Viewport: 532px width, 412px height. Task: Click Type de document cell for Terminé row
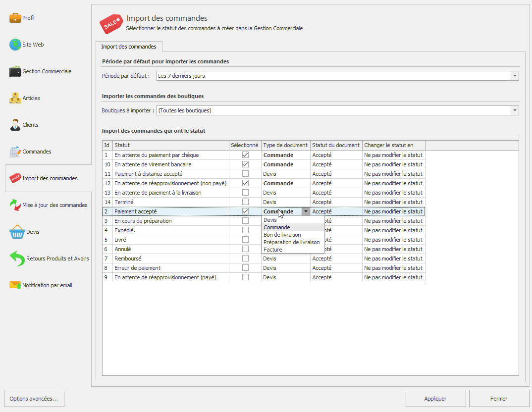286,202
